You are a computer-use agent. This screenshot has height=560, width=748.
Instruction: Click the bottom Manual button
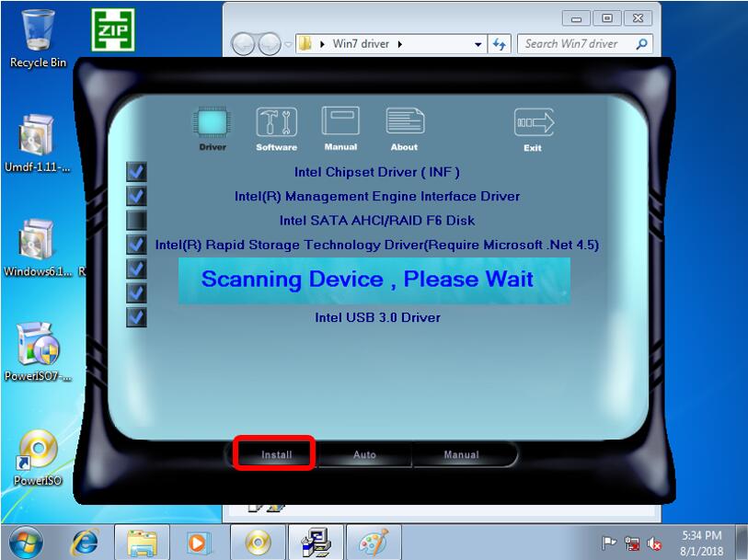(x=461, y=454)
